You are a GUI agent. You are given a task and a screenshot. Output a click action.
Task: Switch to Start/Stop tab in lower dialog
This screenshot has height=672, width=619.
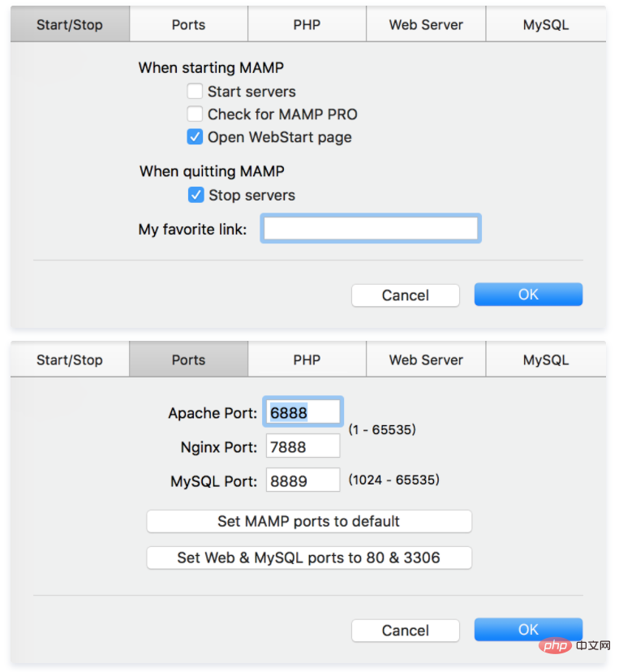[70, 360]
